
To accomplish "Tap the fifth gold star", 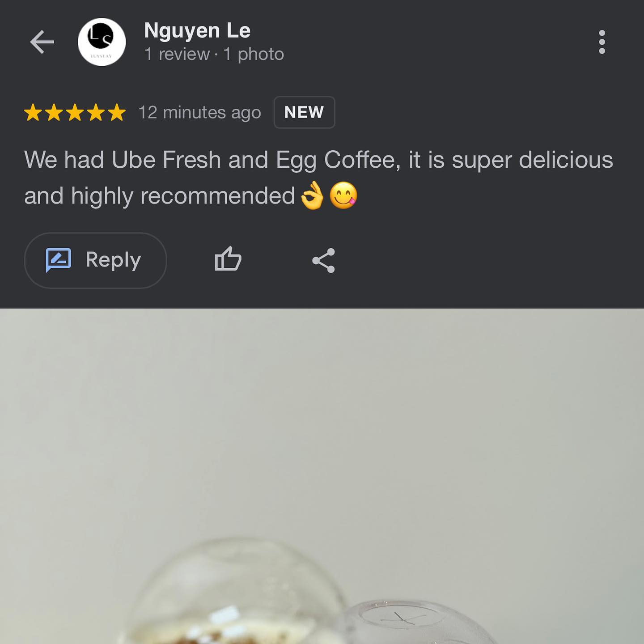I will (117, 112).
